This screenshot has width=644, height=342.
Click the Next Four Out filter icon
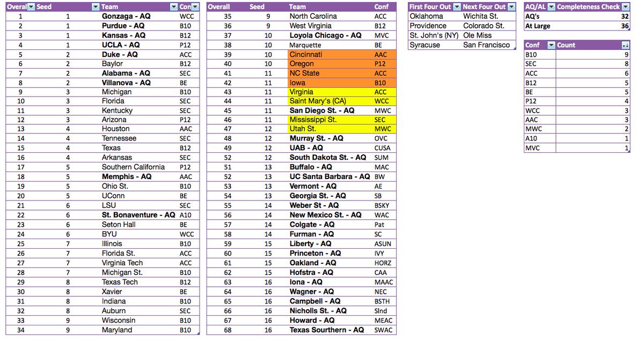(x=511, y=7)
